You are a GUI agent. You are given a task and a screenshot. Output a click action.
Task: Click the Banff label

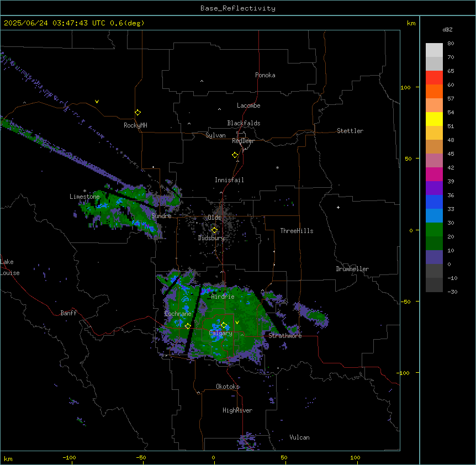pyautogui.click(x=68, y=313)
